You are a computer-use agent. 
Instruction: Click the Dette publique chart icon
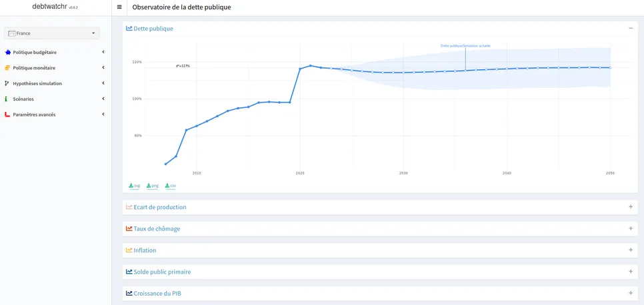[x=129, y=29]
